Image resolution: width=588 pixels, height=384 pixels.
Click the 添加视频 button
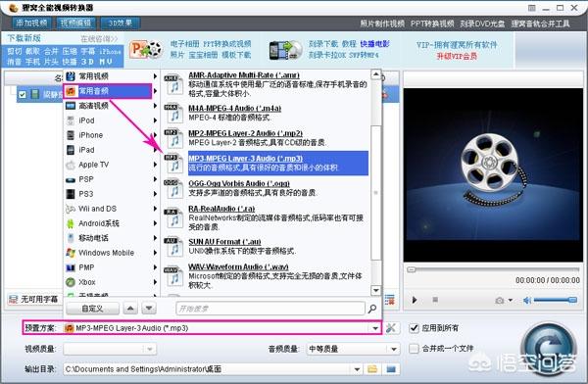pos(31,23)
